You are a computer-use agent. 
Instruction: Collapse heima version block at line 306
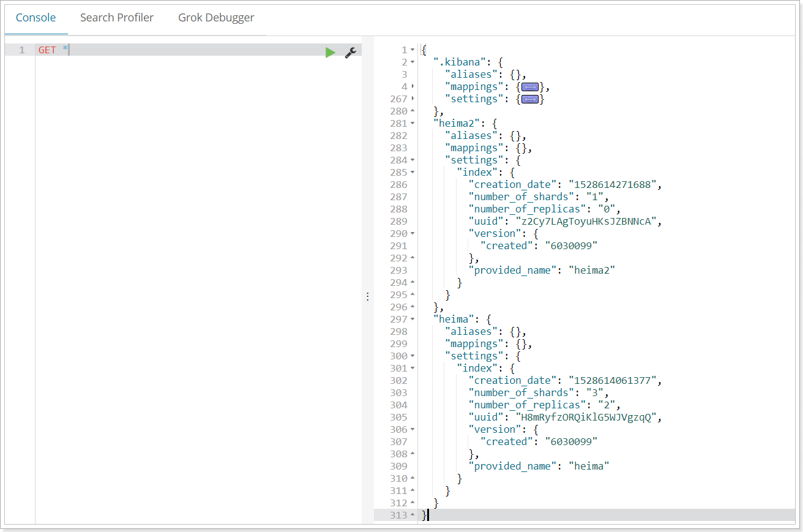(413, 430)
